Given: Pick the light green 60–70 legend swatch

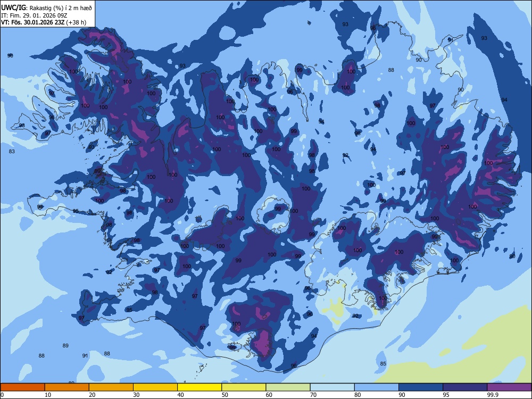Looking at the screenshot, I should click(288, 387).
